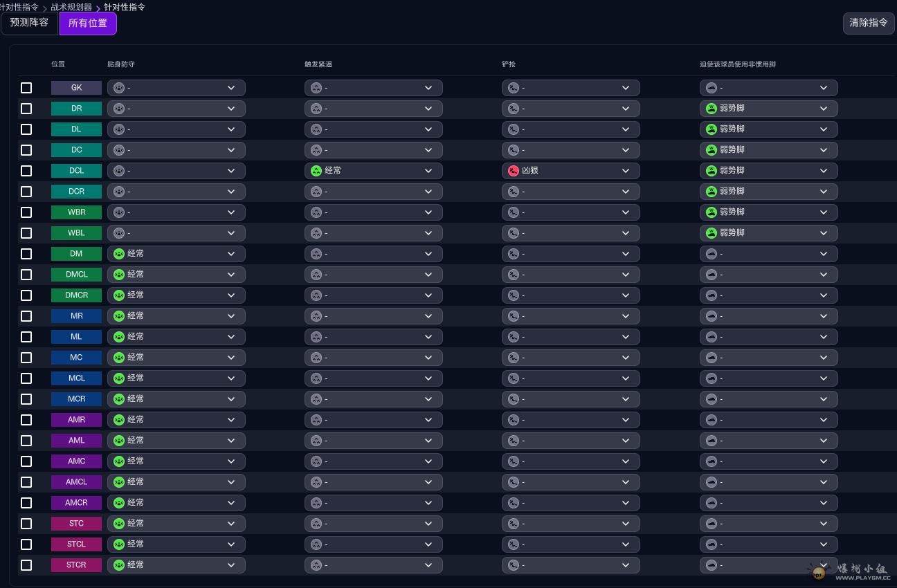This screenshot has width=897, height=588.
Task: Tick the DCL row checkbox
Action: (26, 171)
